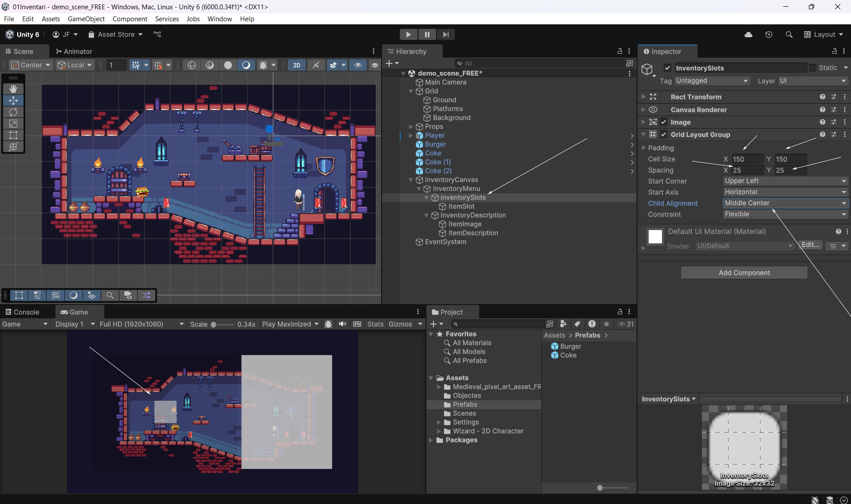
Task: Click the Stats button in Game view
Action: coord(375,324)
